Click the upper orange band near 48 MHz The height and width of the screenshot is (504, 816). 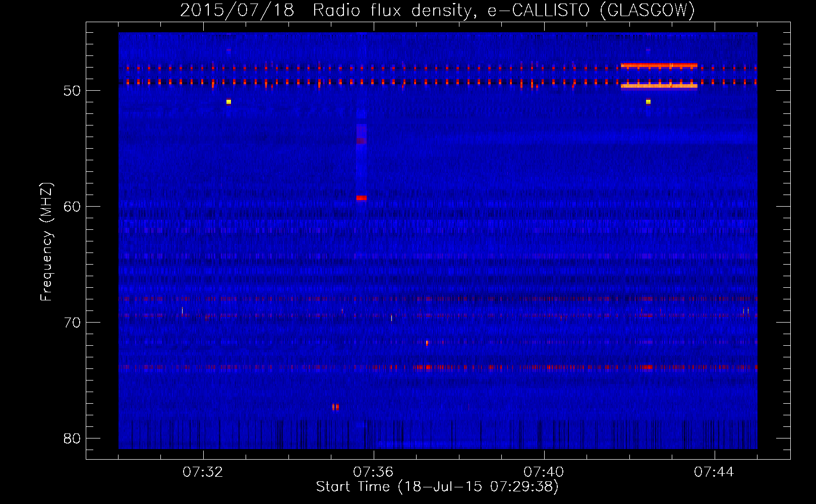coord(659,65)
